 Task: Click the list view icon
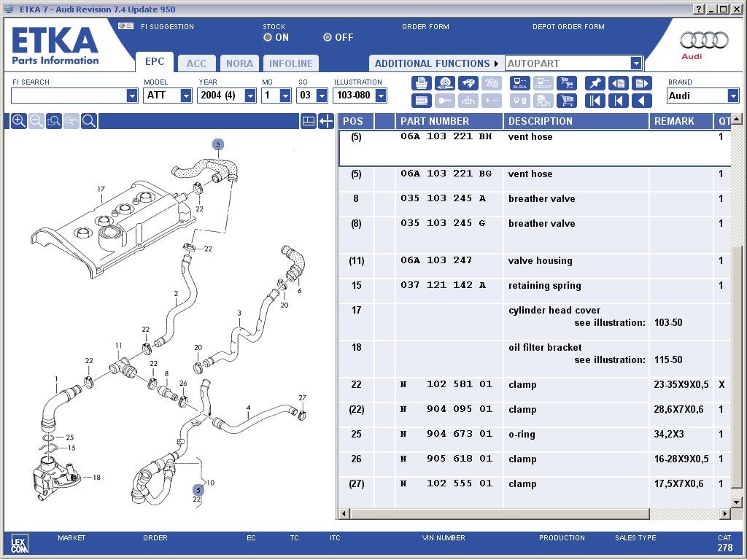[421, 101]
